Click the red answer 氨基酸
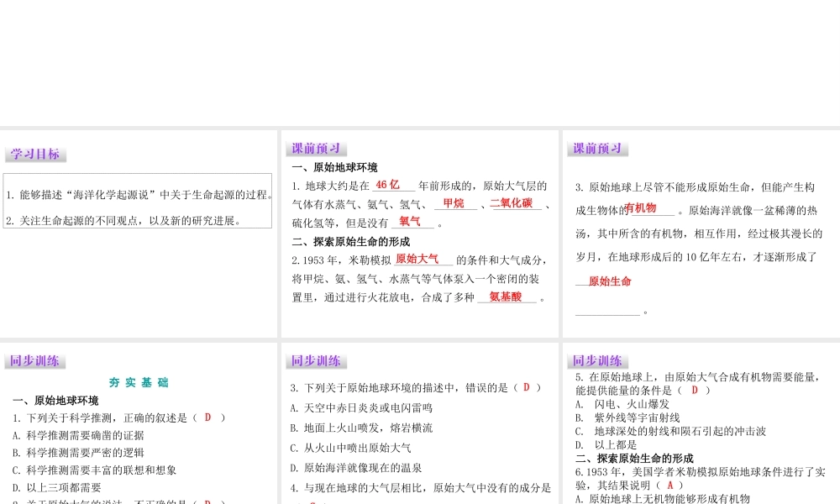Screen dimensions: 840x504 [505, 297]
